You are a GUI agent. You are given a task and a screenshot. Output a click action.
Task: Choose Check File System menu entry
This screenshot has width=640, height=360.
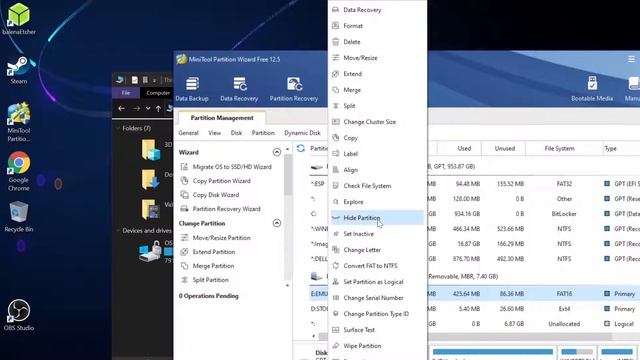(x=377, y=186)
